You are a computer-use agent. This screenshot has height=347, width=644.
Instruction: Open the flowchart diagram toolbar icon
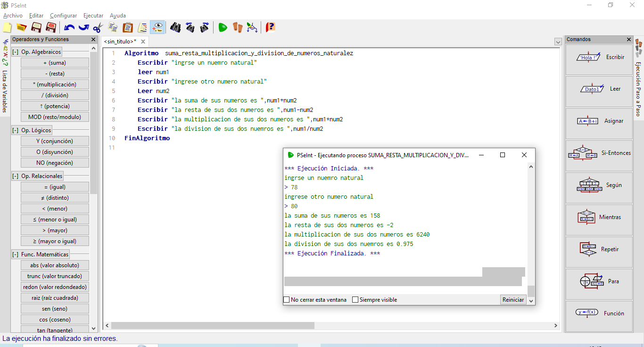pyautogui.click(x=252, y=27)
